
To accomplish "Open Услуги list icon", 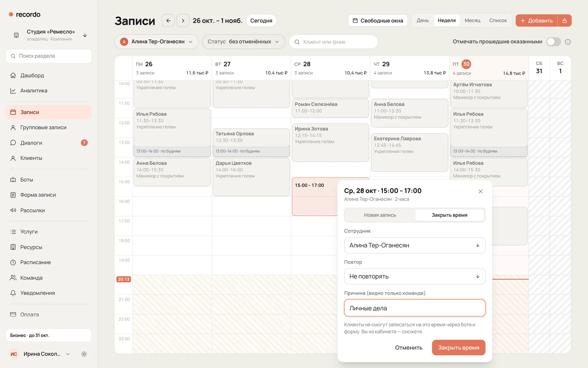I will point(13,232).
